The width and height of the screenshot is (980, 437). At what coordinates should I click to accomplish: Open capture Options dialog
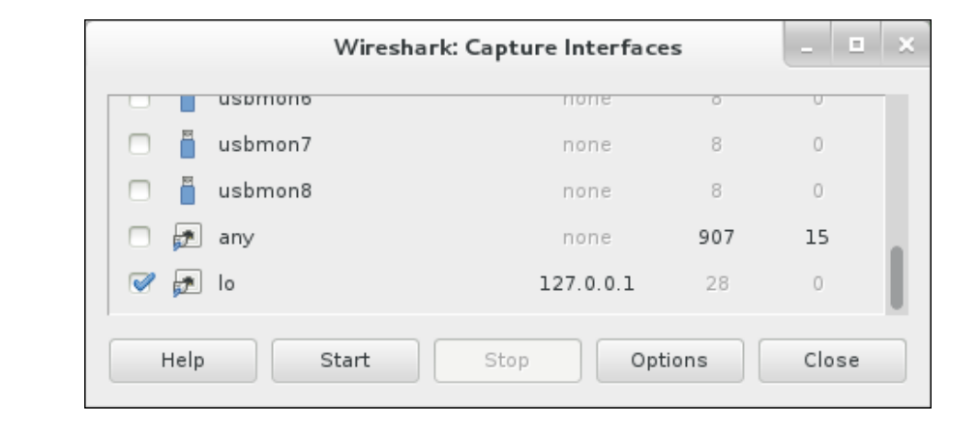coord(669,361)
